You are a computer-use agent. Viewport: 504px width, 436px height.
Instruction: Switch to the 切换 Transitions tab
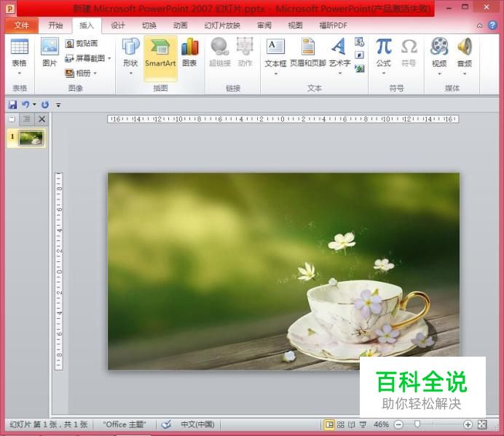(x=149, y=25)
